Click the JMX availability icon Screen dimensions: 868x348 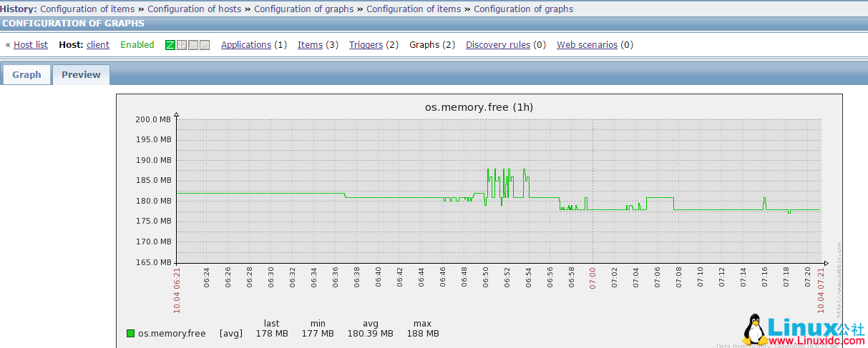tap(193, 45)
